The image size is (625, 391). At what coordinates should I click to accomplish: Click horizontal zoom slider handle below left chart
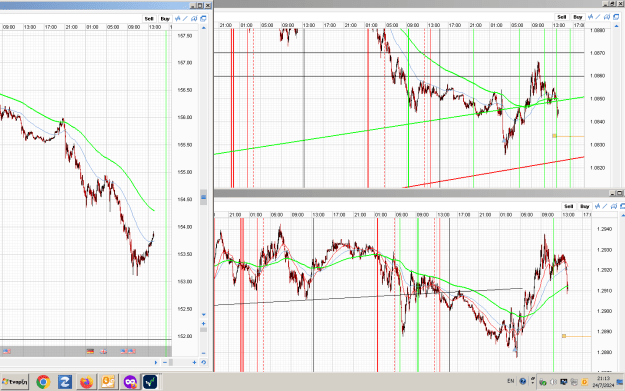[x=171, y=362]
